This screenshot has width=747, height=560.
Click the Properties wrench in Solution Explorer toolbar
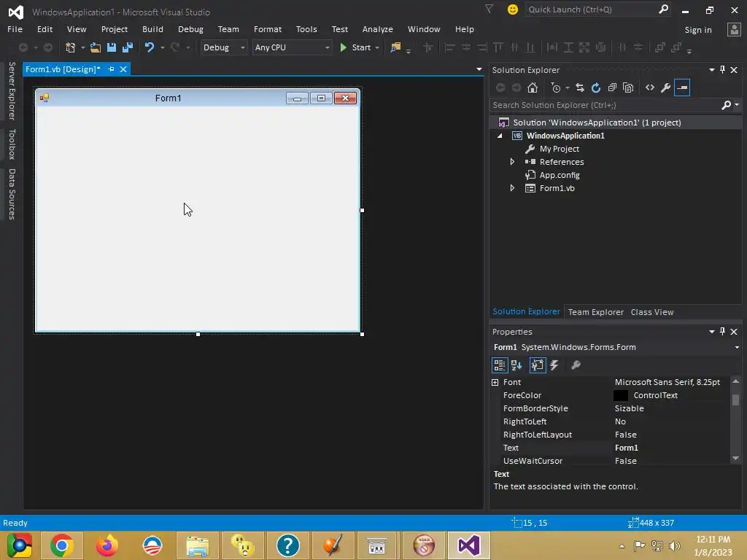(666, 87)
